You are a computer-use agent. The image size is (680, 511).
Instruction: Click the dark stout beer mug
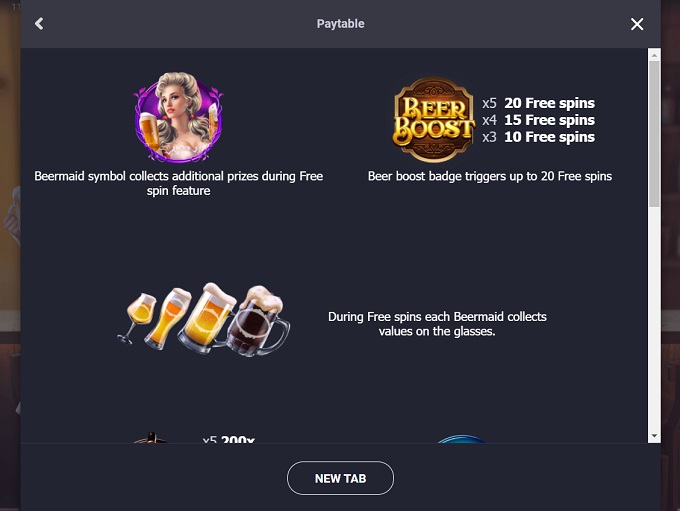[x=258, y=321]
